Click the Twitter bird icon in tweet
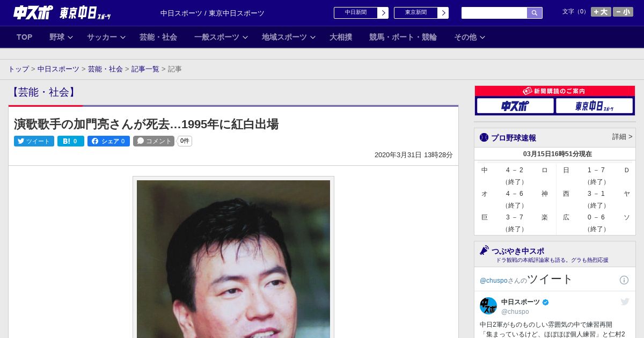The image size is (644, 338). click(625, 302)
